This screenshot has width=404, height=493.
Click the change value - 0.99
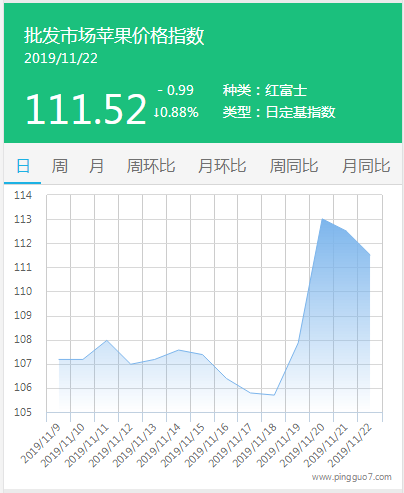coord(176,90)
